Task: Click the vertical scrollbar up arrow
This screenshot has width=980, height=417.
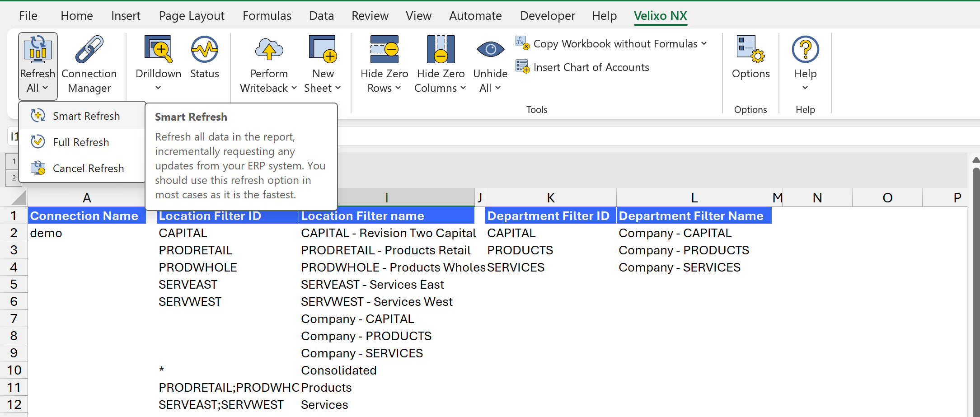Action: [x=976, y=160]
